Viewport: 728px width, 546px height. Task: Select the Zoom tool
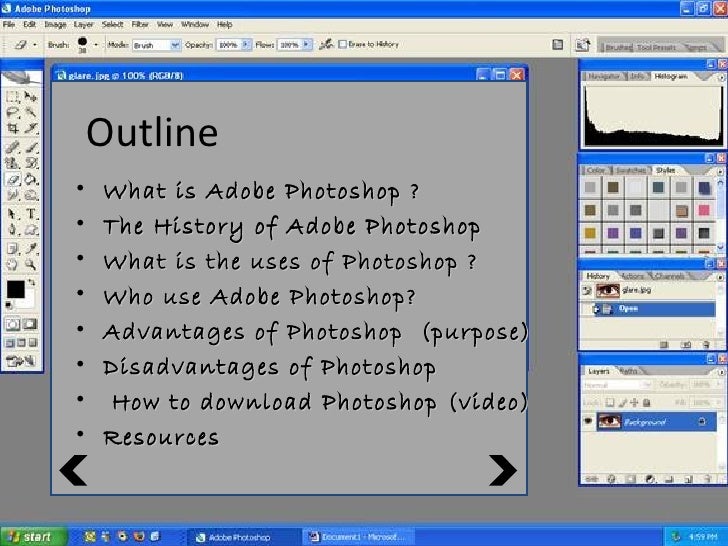[x=31, y=265]
